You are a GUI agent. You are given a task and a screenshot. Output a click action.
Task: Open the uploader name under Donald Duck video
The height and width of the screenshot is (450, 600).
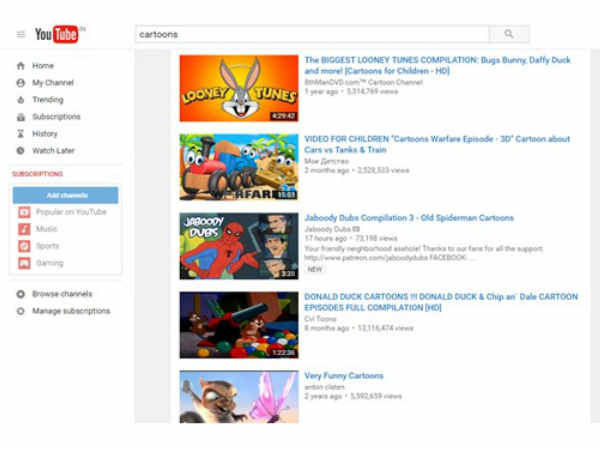(x=320, y=319)
